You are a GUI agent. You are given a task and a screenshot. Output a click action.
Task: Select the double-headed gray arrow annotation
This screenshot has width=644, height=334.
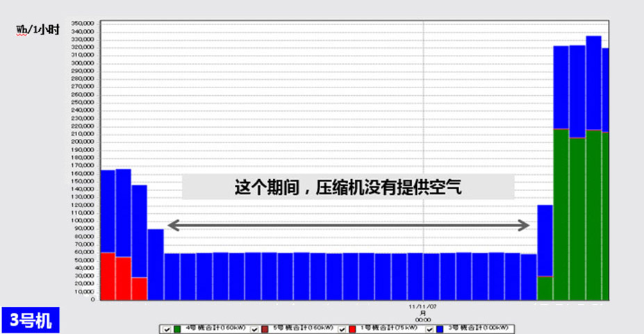click(x=348, y=225)
